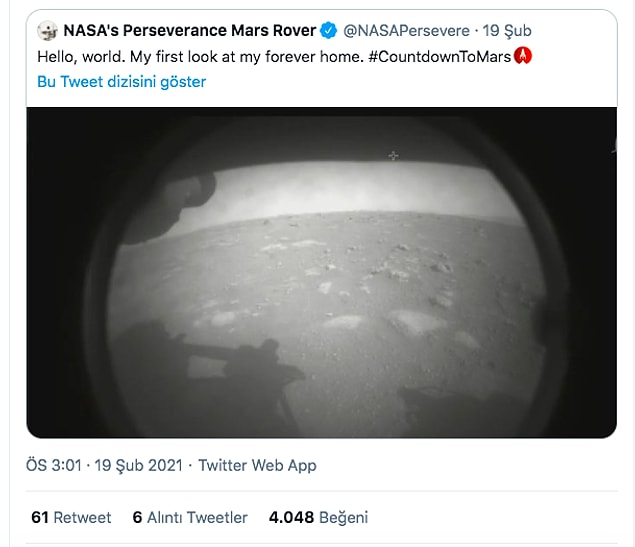Image resolution: width=635 pixels, height=547 pixels.
Task: Click the crosshair marker in Mars photo
Action: [x=393, y=155]
